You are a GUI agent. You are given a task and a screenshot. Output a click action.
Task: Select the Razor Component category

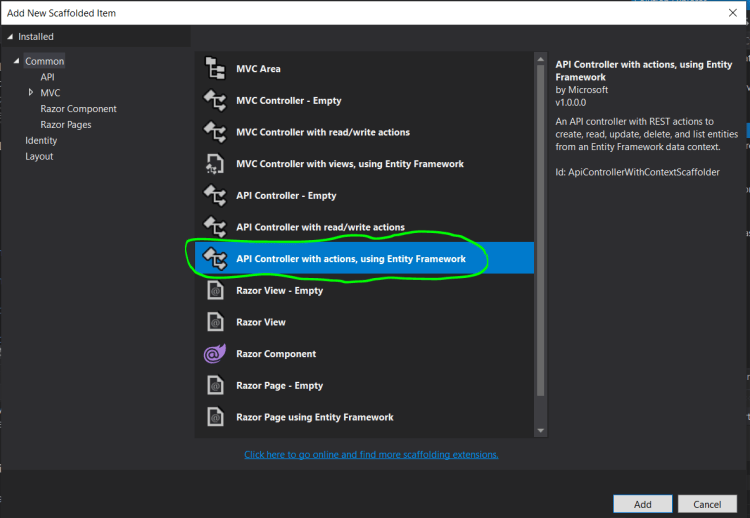(x=78, y=109)
